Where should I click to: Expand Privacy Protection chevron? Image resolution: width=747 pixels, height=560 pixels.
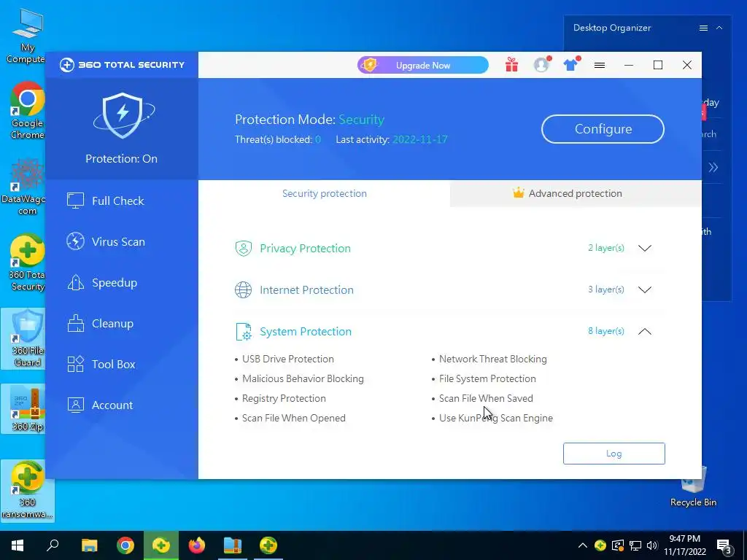[645, 248]
